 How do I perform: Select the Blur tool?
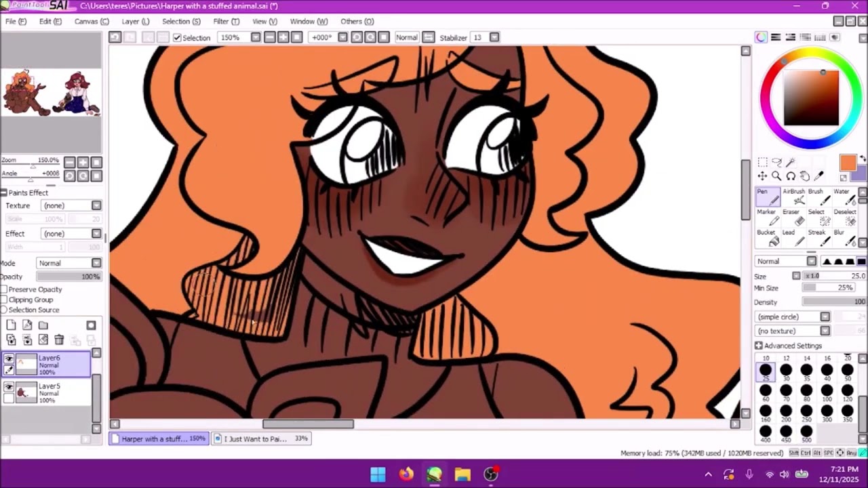(844, 237)
